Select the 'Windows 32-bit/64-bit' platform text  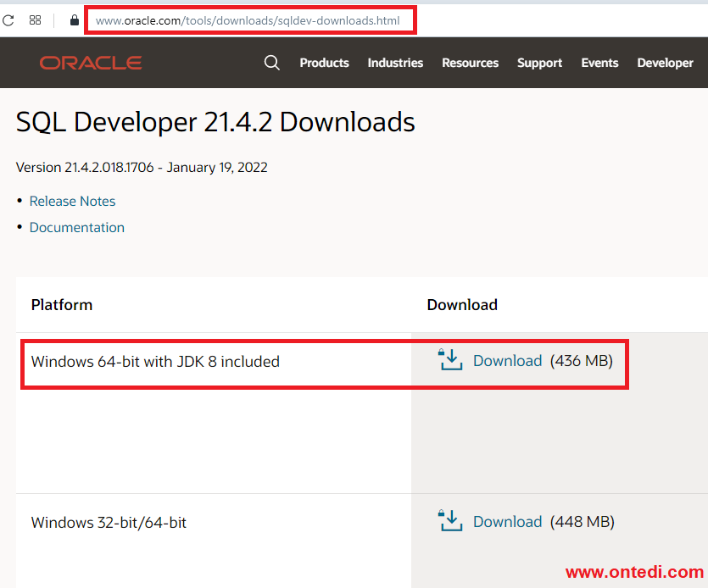109,523
